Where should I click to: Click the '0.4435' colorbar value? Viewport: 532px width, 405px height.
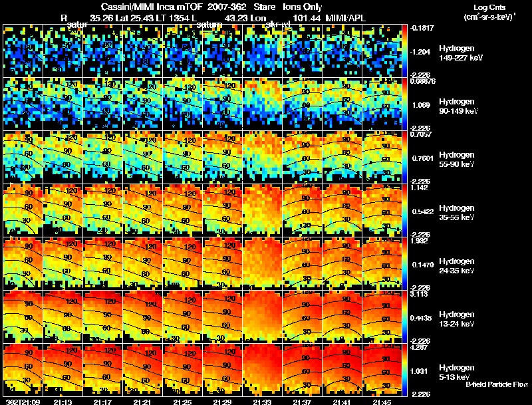421,318
